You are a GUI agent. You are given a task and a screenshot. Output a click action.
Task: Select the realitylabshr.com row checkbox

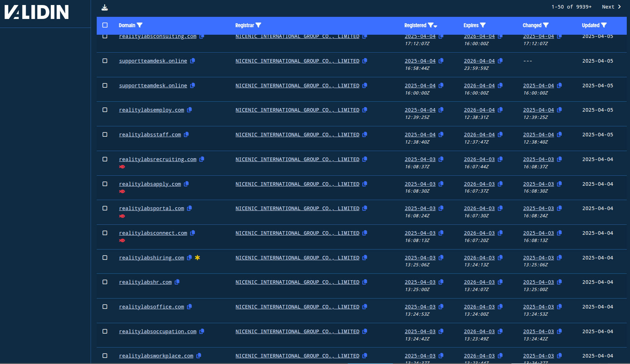pos(105,282)
